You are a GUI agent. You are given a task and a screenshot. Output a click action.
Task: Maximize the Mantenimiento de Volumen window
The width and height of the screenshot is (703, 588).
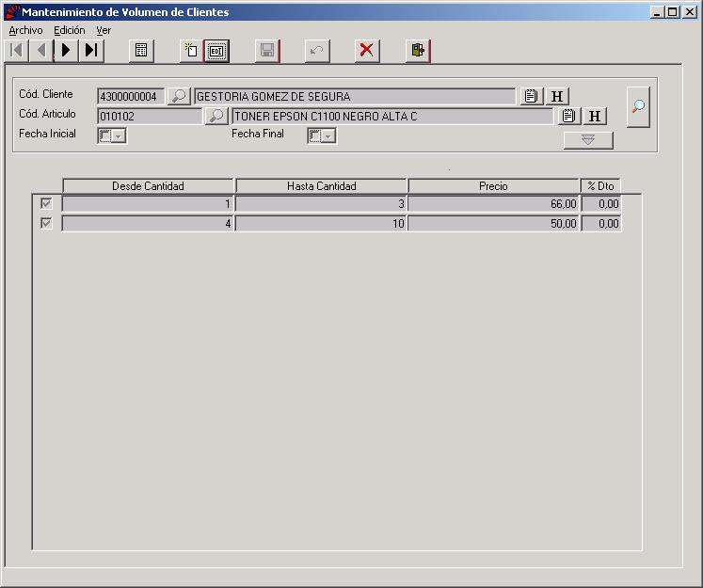tap(673, 12)
